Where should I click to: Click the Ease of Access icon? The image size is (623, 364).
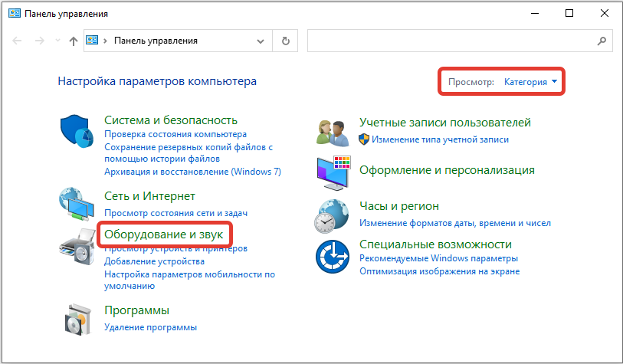(x=333, y=255)
